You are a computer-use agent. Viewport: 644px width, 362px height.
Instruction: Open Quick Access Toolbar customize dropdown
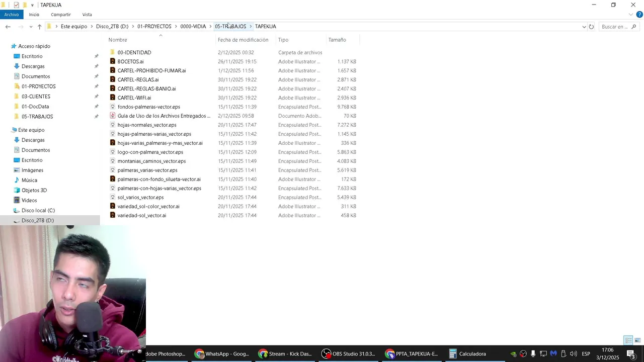(x=32, y=5)
